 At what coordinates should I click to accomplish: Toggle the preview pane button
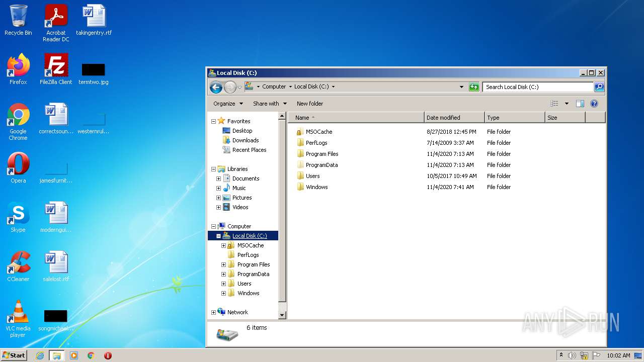[x=580, y=104]
